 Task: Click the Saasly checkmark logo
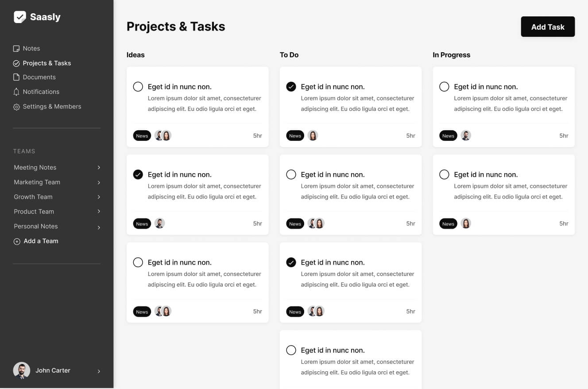click(19, 16)
